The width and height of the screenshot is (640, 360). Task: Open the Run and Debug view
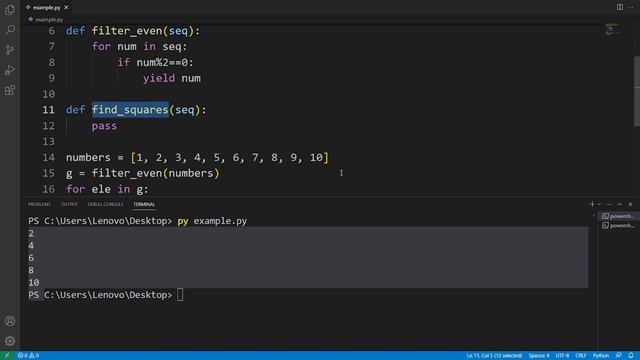(10, 70)
